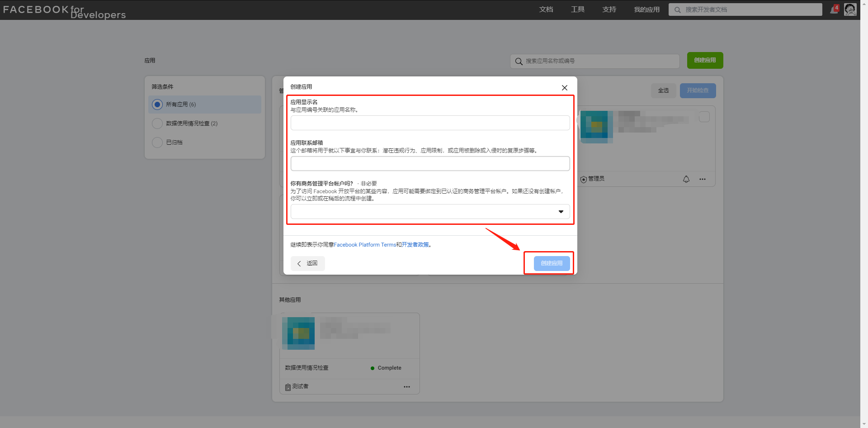Screen dimensions: 868x428
Task: Click the page vertical scrollbar
Action: coord(864,214)
